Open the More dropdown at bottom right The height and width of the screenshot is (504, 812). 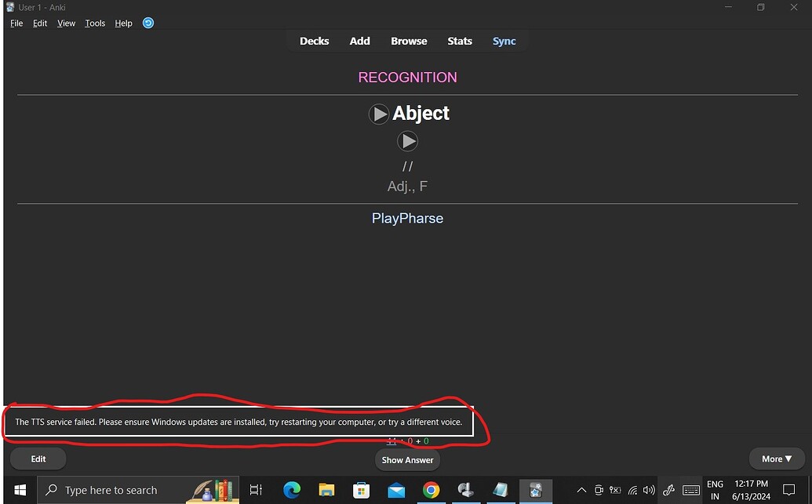click(x=776, y=459)
